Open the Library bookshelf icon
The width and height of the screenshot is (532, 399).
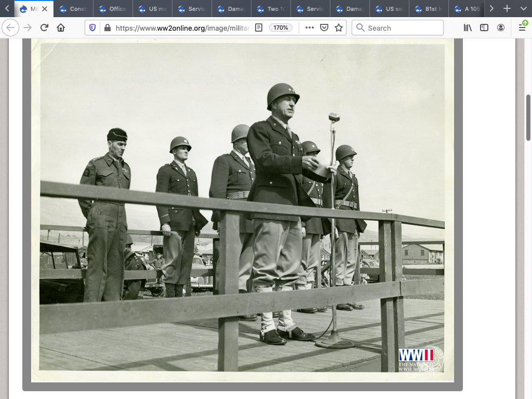(x=468, y=28)
